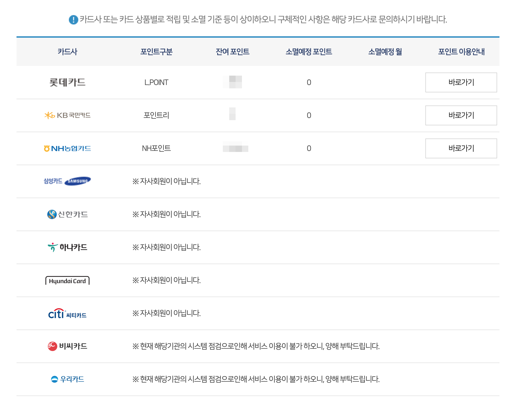Click the Hana Card logo
This screenshot has width=532, height=400.
(67, 247)
